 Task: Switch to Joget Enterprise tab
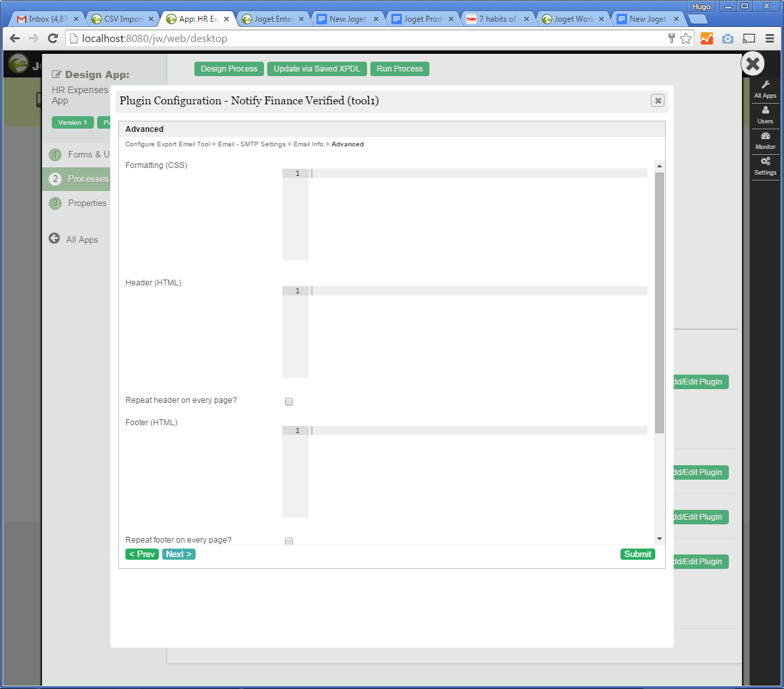[x=273, y=19]
